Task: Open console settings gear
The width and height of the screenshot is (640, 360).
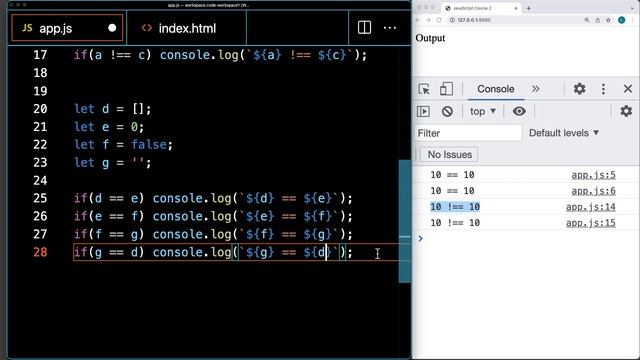Action: pos(626,111)
